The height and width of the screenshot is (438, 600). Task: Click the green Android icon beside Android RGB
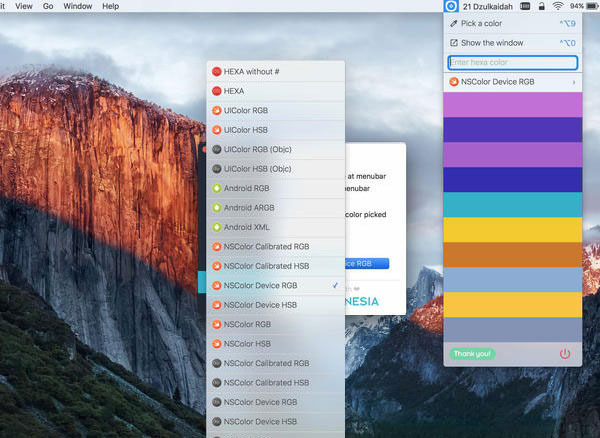[x=217, y=188]
